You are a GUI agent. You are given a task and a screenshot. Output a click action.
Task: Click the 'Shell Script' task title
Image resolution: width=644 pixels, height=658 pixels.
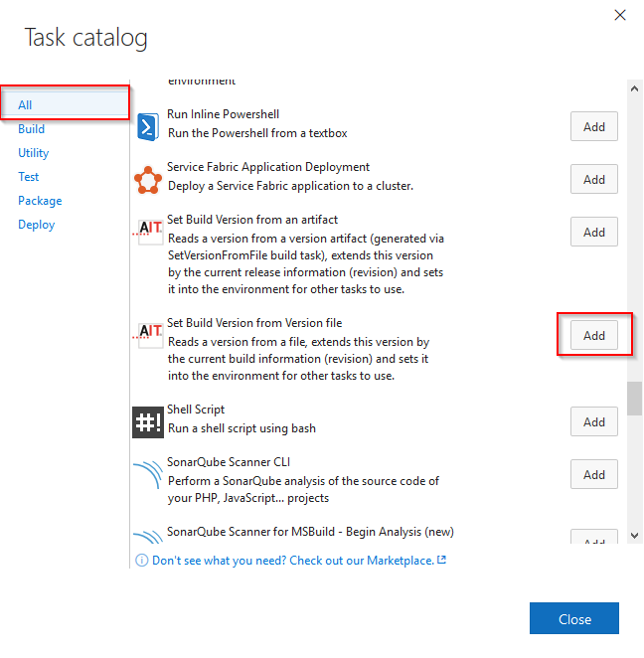point(196,410)
